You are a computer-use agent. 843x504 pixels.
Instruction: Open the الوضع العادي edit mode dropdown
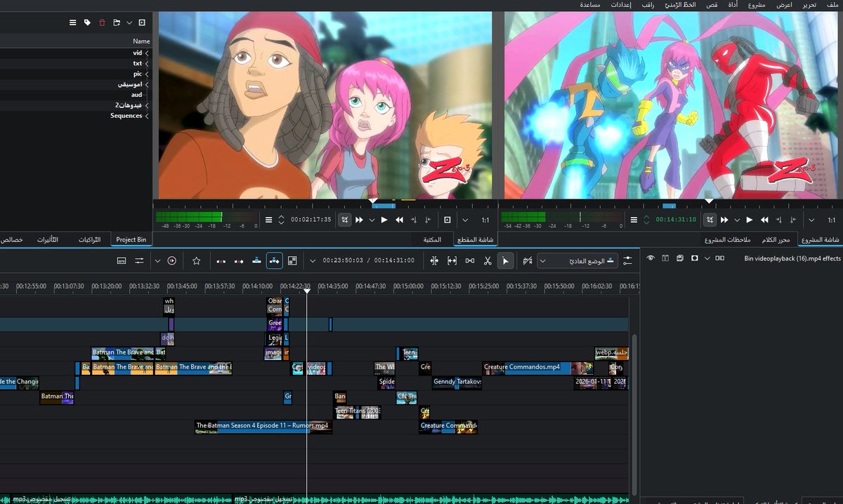click(x=577, y=260)
